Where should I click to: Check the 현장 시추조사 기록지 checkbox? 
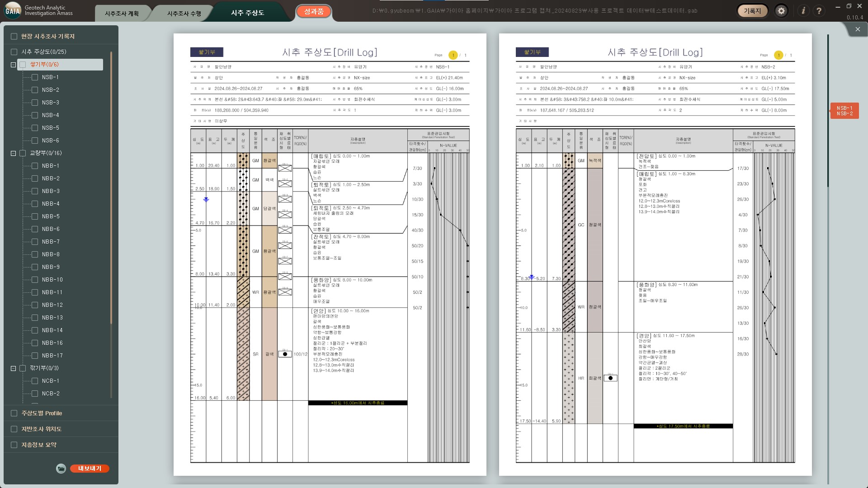(14, 36)
